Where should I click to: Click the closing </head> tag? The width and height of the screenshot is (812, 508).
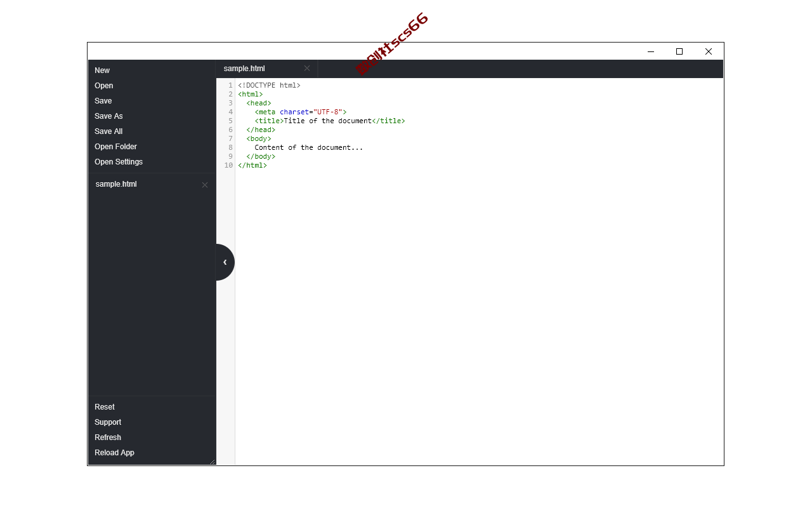tap(261, 130)
